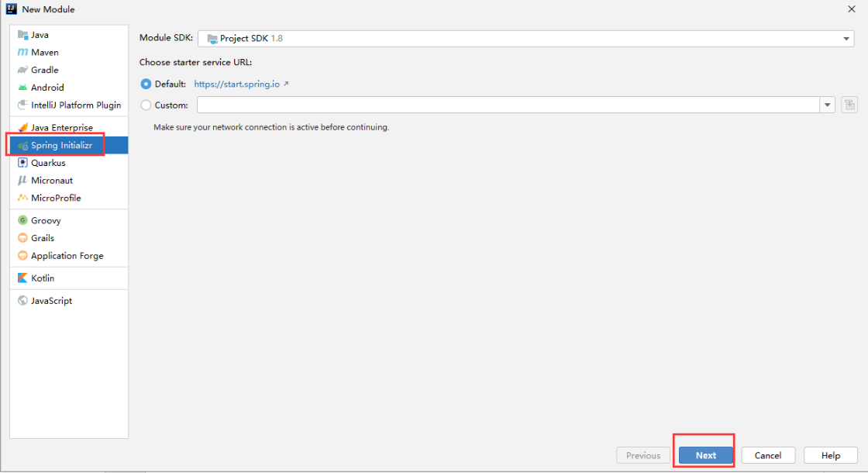Choose JavaScript module type
The width and height of the screenshot is (868, 473).
pos(69,301)
